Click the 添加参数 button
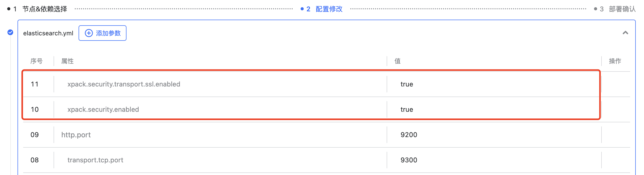644x175 pixels. [103, 33]
